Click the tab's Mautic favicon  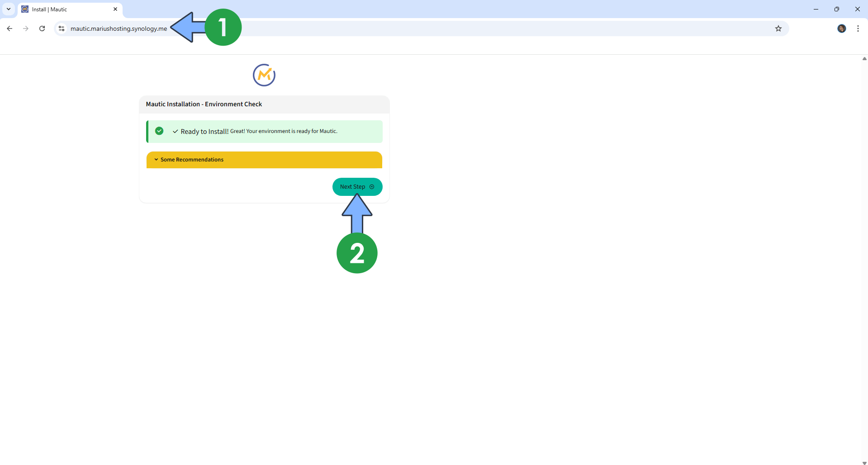pos(25,9)
